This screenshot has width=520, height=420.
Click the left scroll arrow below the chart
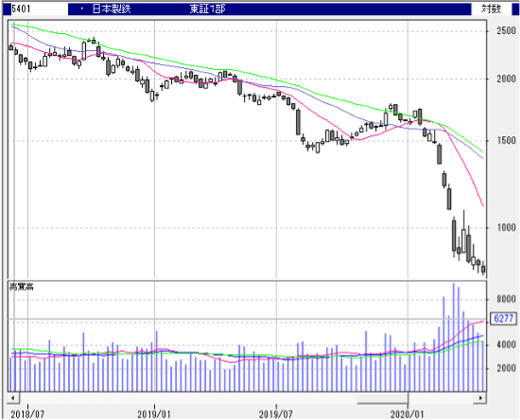pos(13,397)
